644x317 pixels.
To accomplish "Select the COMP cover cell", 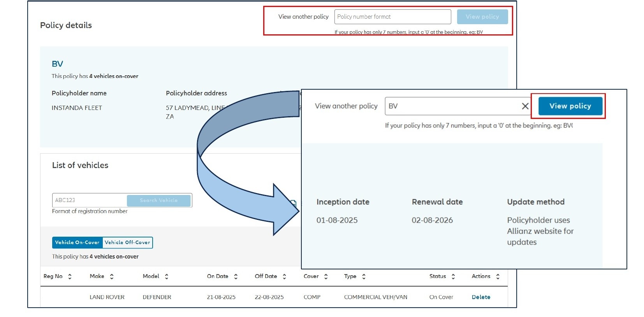I will pyautogui.click(x=312, y=297).
